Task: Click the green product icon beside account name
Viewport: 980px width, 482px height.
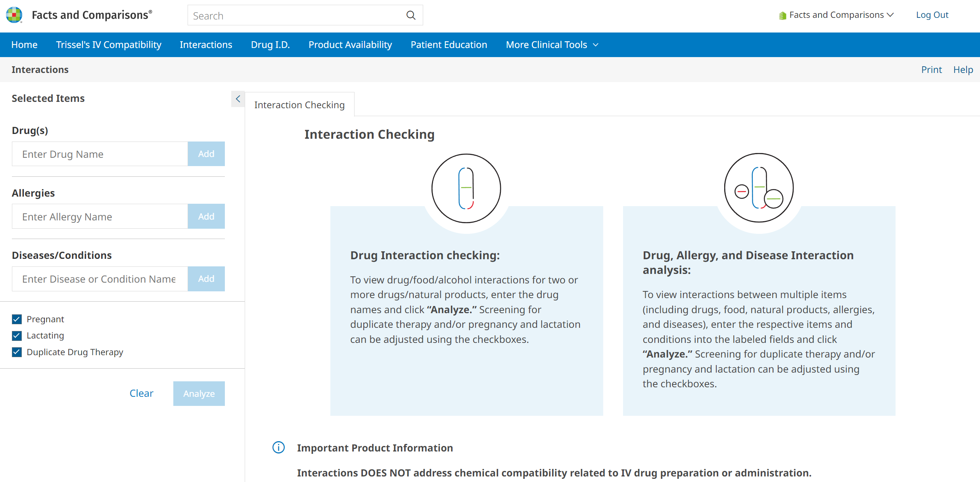Action: click(782, 15)
